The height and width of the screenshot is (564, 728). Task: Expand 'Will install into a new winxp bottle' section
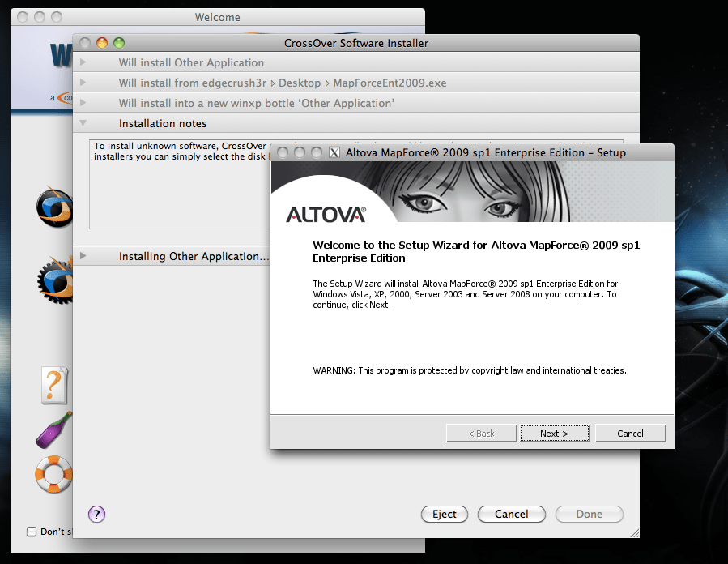click(83, 102)
